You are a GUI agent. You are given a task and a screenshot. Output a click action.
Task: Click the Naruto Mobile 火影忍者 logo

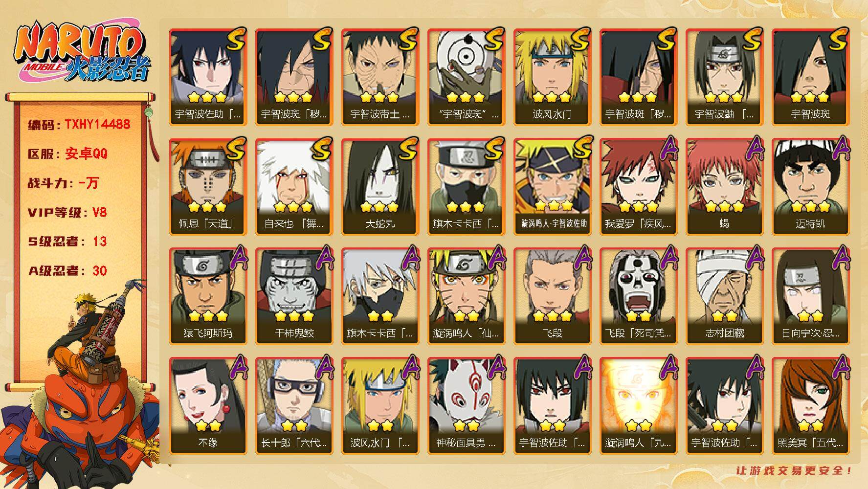pyautogui.click(x=82, y=52)
